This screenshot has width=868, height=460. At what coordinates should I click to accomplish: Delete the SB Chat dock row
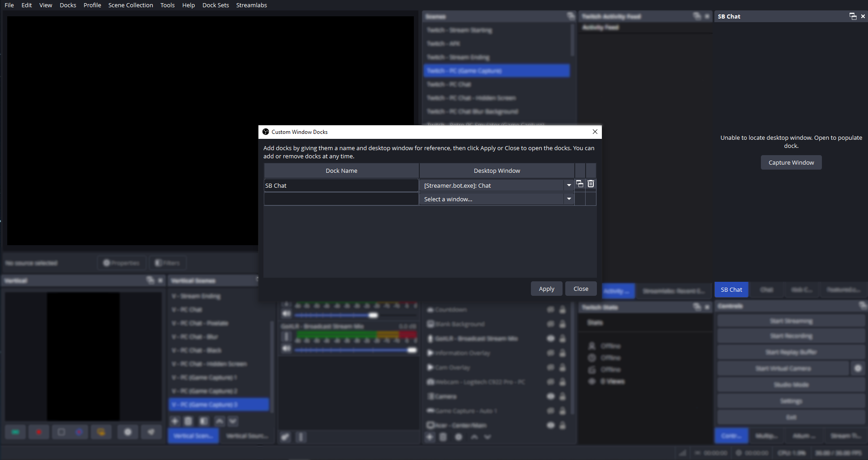click(591, 184)
